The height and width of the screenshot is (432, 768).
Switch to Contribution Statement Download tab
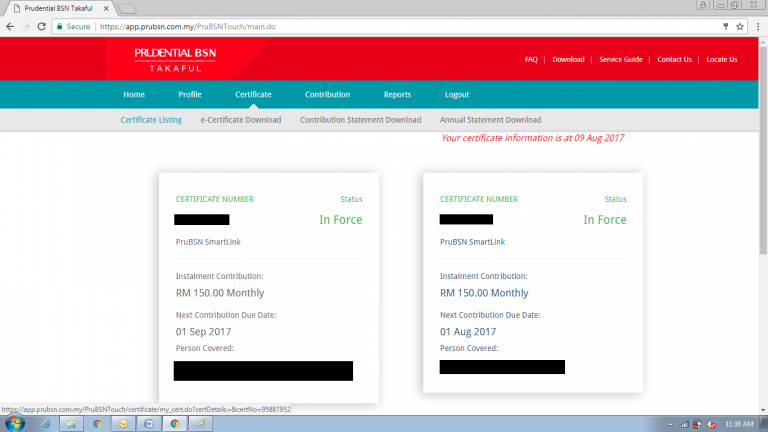(x=361, y=120)
